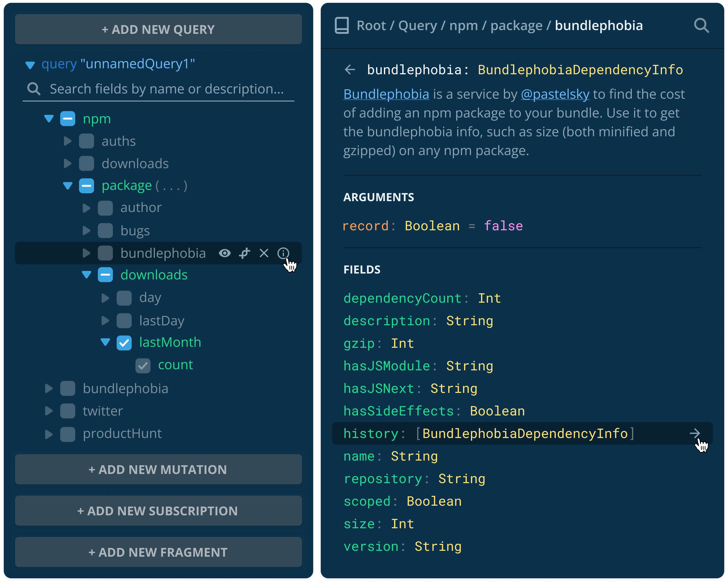Expand the productHunt tree node
728x583 pixels.
tap(49, 434)
